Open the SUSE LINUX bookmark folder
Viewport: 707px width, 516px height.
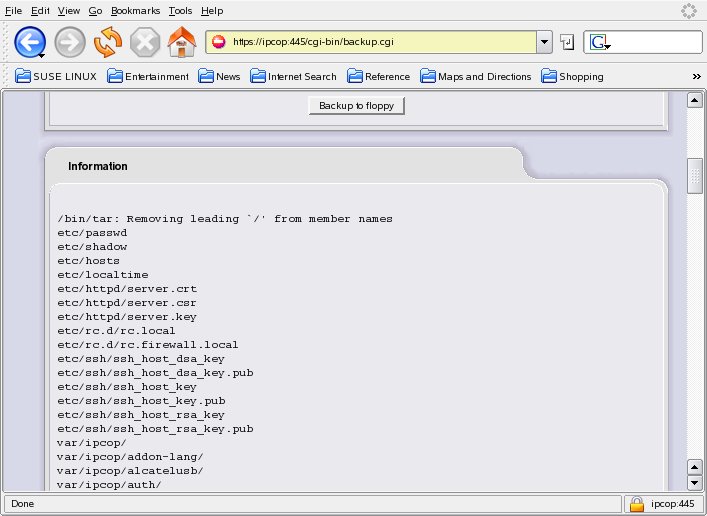coord(56,76)
